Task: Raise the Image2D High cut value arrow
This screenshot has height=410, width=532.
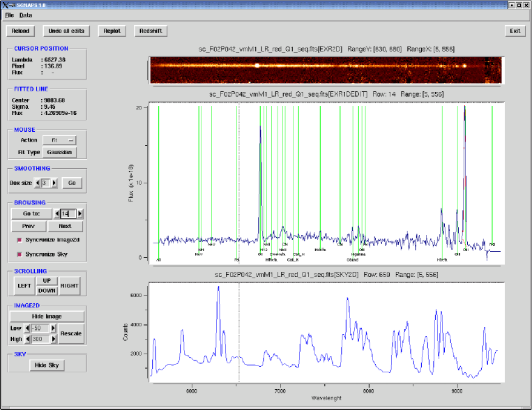Action: [x=53, y=339]
